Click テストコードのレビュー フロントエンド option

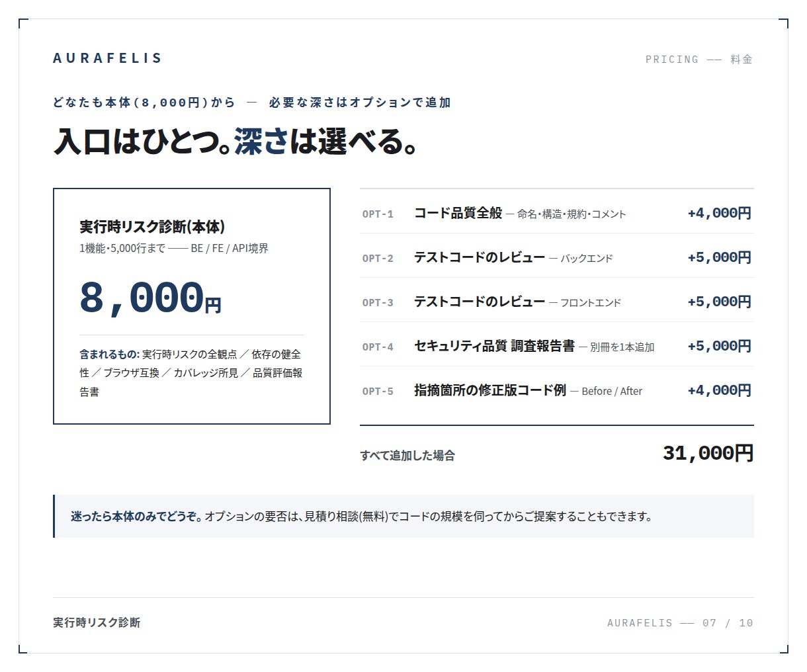pos(517,302)
